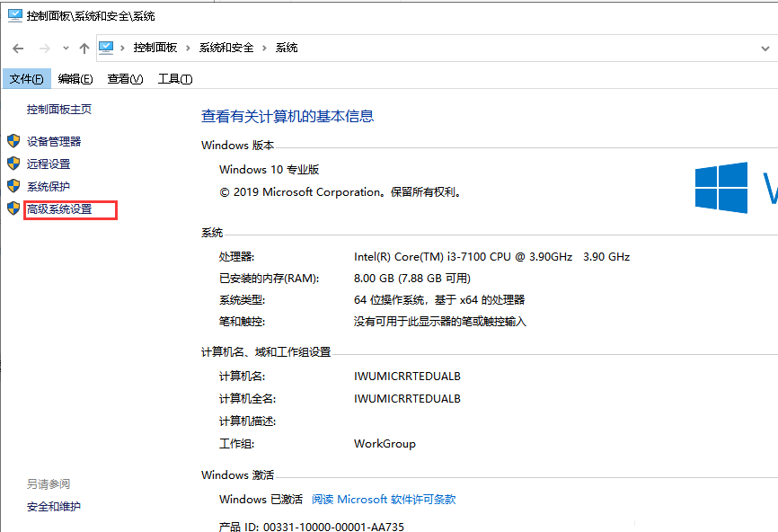The width and height of the screenshot is (778, 532).
Task: Open 系统保护 link
Action: pyautogui.click(x=49, y=187)
